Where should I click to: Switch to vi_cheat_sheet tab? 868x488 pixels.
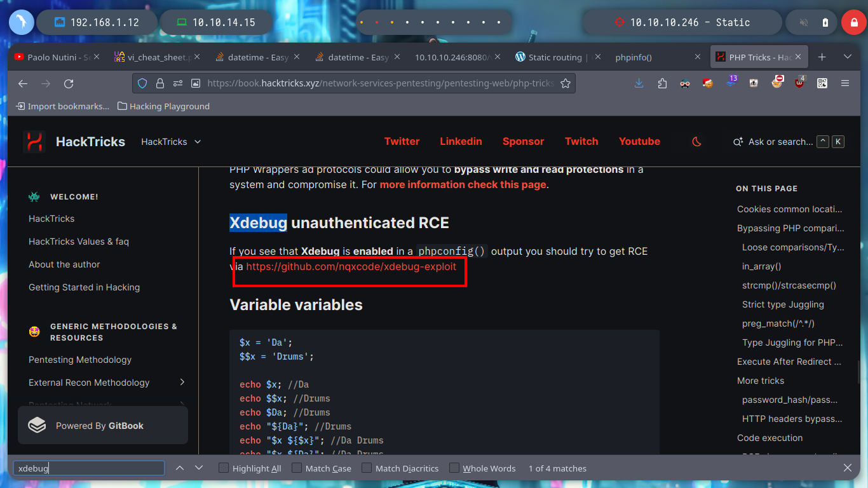pos(157,57)
